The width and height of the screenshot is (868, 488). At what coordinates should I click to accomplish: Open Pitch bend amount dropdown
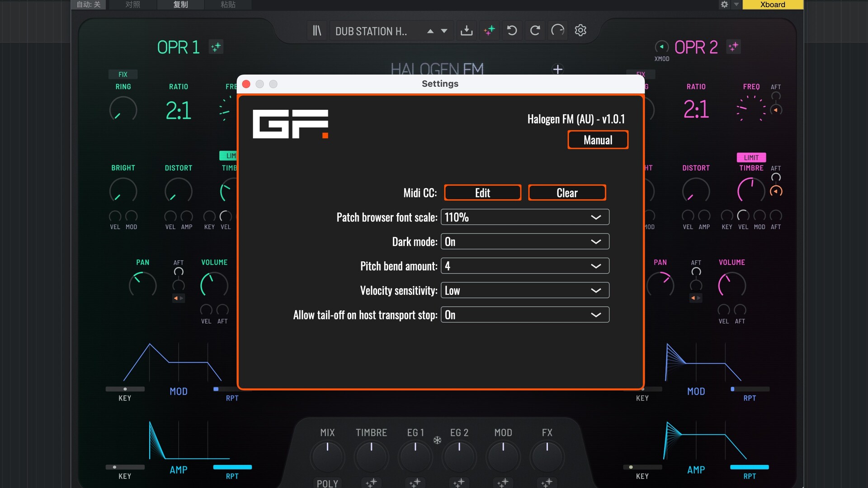[x=525, y=266]
